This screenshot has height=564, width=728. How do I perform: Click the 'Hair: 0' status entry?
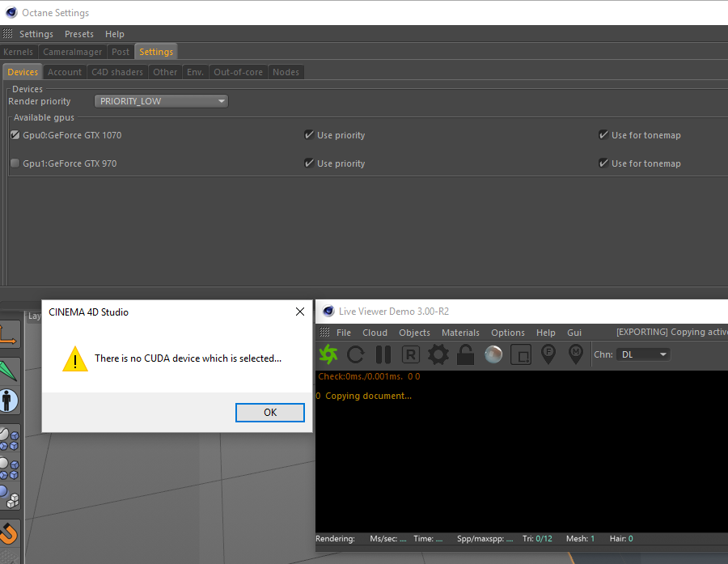tap(621, 538)
